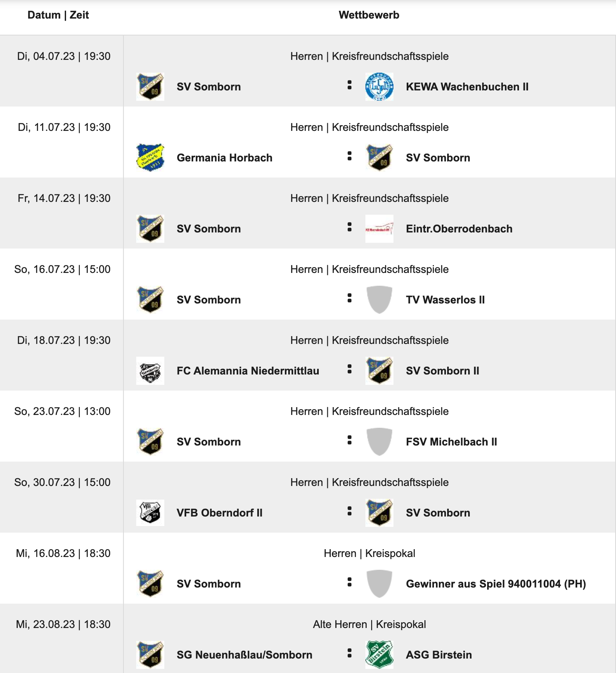Click the Germania Horbach club crest
This screenshot has height=673, width=616.
150,158
